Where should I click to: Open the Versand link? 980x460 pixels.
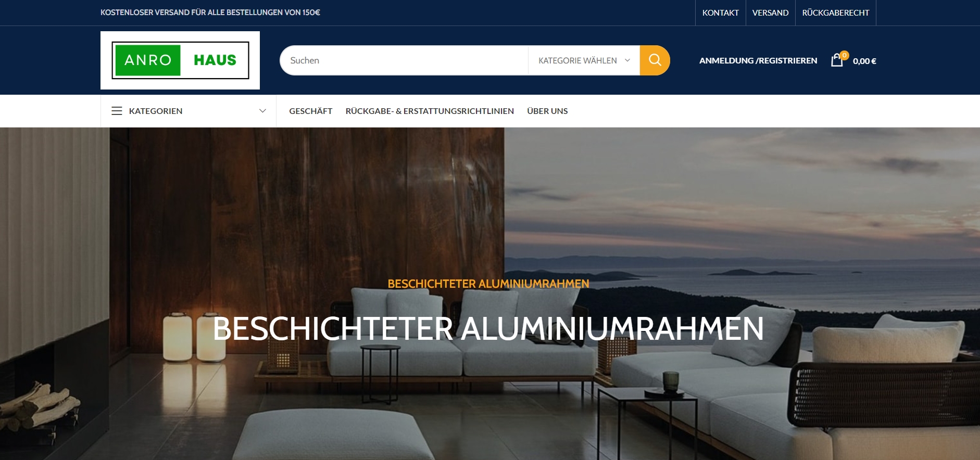pyautogui.click(x=770, y=12)
